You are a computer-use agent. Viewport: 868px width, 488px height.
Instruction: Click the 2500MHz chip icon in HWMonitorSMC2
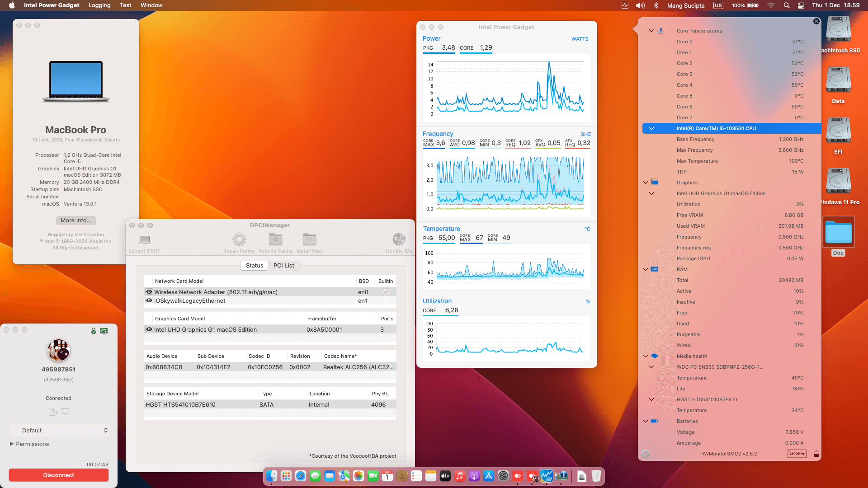click(x=797, y=454)
